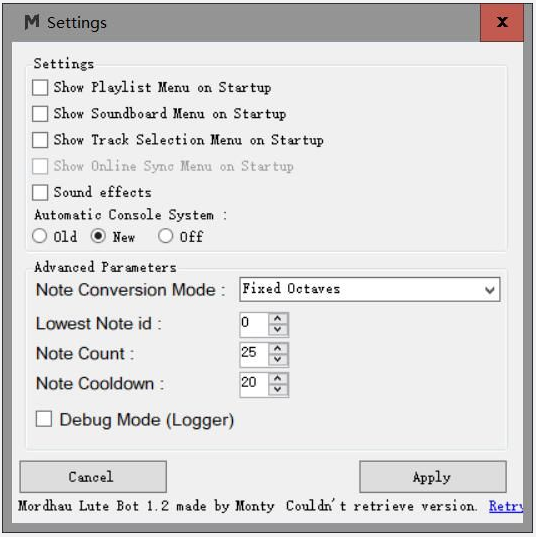This screenshot has width=536, height=537.
Task: Click Apply to save settings
Action: click(433, 476)
